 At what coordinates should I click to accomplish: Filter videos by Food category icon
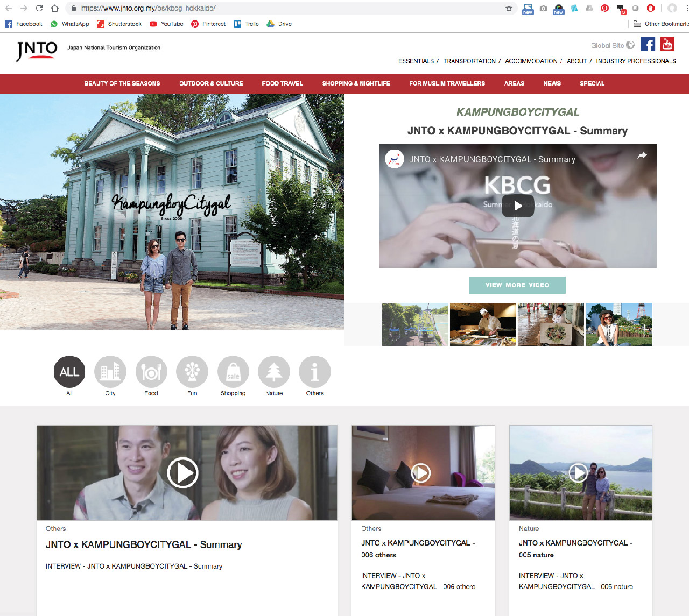tap(151, 372)
